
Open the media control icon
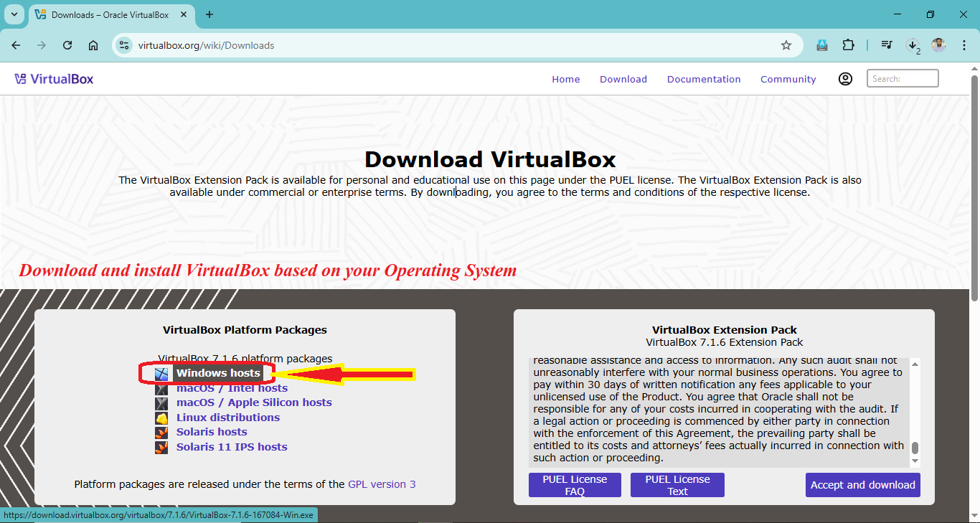click(887, 45)
